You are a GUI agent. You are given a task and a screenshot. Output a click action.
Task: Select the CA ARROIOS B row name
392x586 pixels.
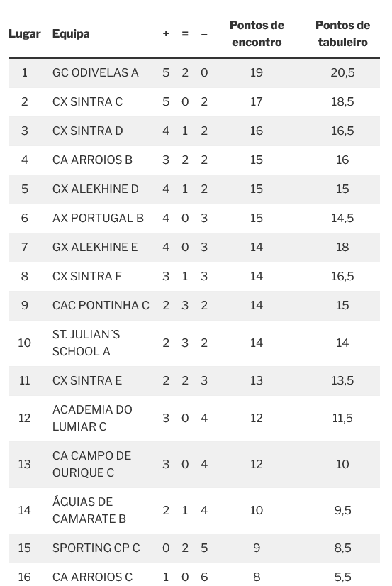click(92, 160)
